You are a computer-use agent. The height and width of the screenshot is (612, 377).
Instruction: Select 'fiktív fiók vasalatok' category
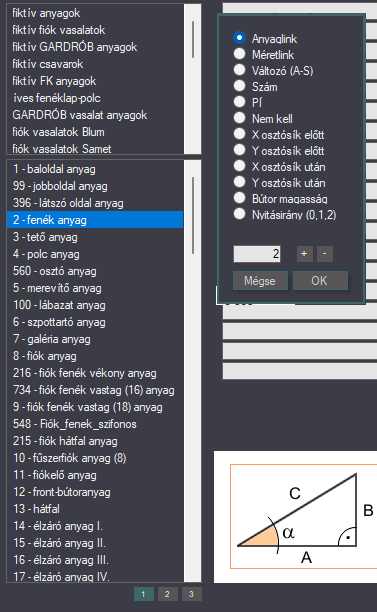(x=95, y=30)
